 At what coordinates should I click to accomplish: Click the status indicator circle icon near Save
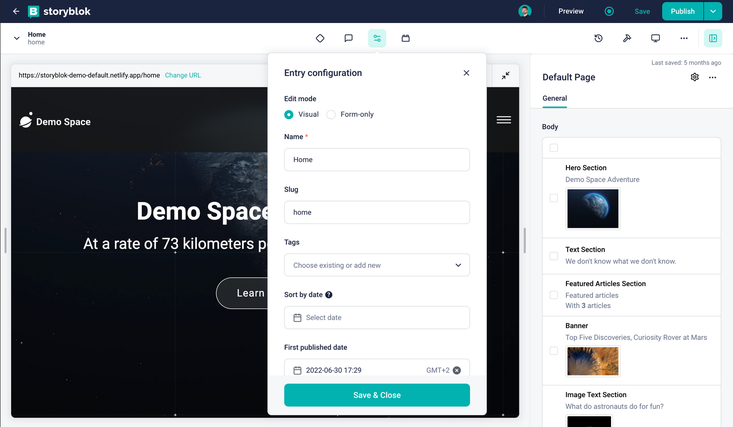[609, 11]
